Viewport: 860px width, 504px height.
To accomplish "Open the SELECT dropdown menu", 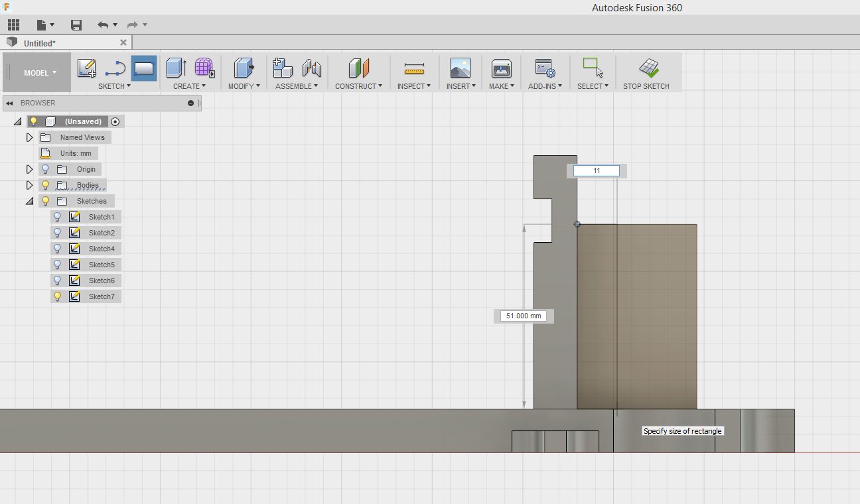I will pos(593,86).
